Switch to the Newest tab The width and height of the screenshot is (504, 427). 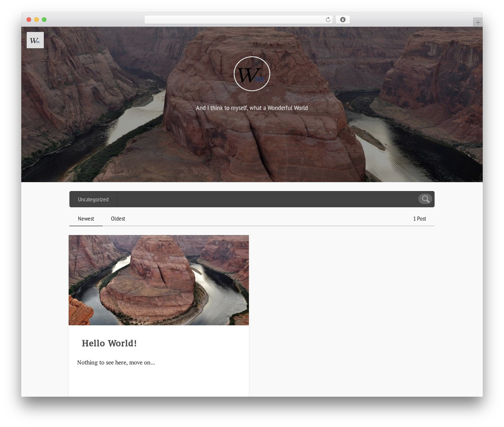pyautogui.click(x=86, y=219)
